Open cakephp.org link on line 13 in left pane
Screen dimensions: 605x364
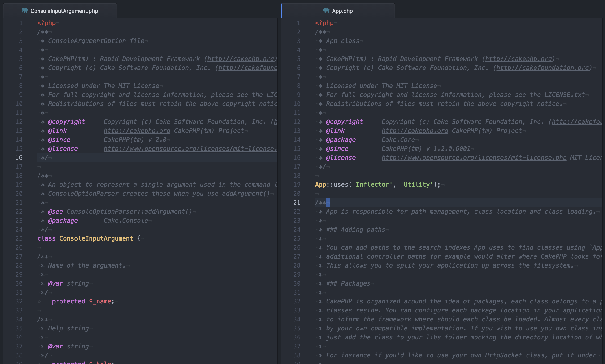pos(137,131)
